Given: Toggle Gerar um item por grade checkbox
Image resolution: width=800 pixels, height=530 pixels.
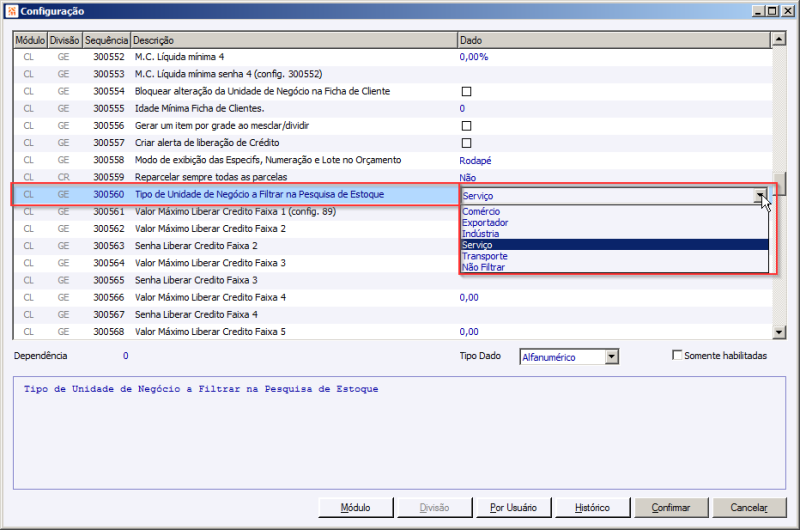Looking at the screenshot, I should click(466, 125).
